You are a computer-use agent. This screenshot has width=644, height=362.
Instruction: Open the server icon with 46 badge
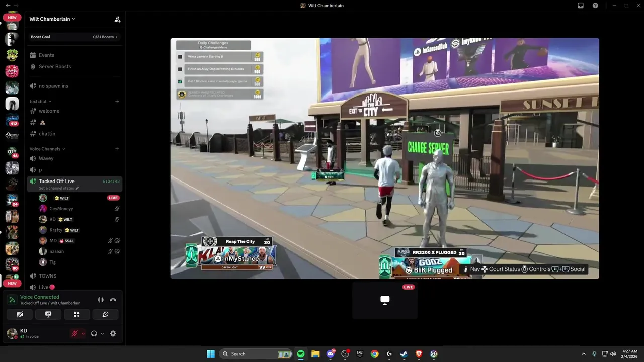(x=12, y=152)
